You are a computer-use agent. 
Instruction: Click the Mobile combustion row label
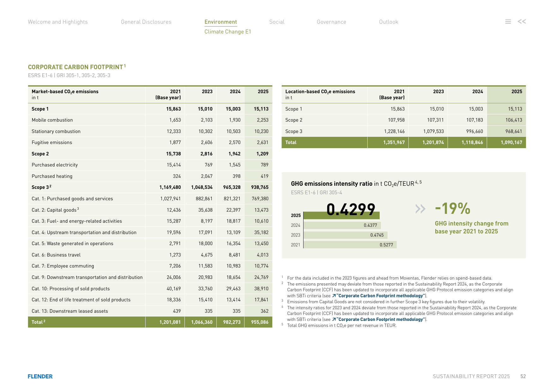click(52, 120)
